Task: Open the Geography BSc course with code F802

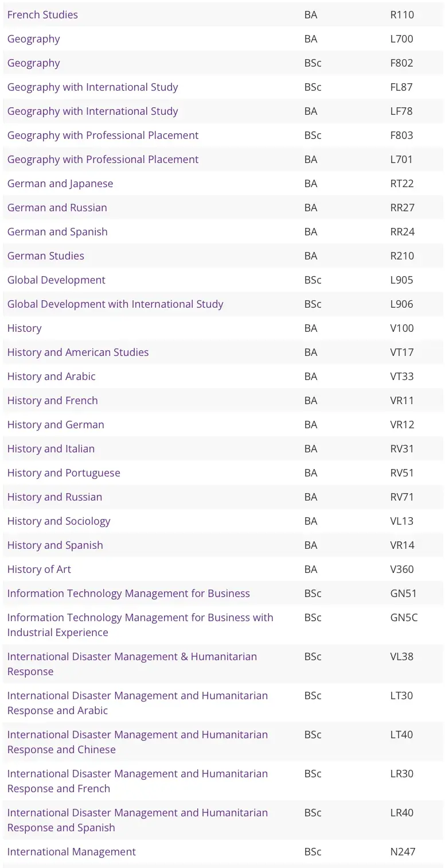Action: click(x=33, y=63)
